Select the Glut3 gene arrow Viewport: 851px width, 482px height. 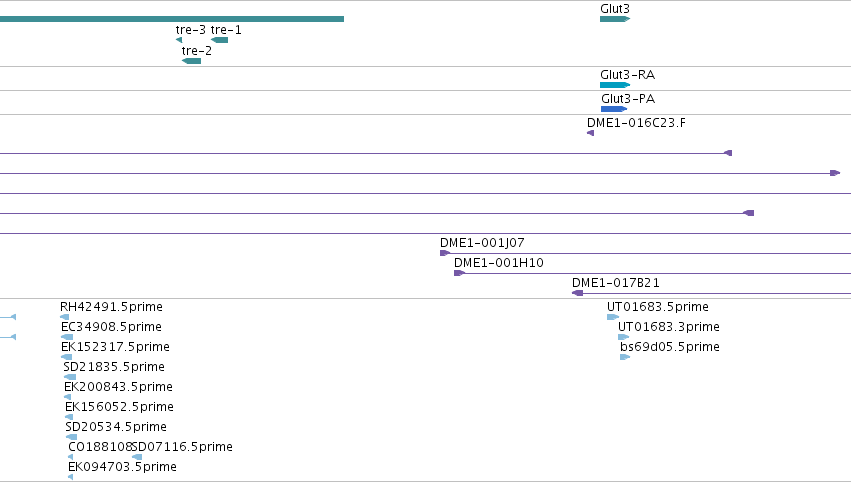pyautogui.click(x=615, y=19)
